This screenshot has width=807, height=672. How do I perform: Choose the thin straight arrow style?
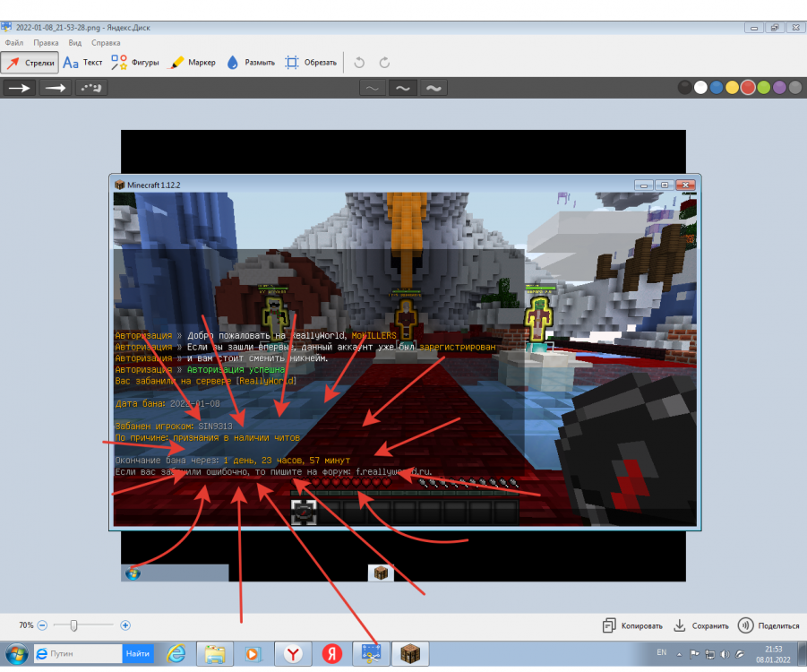[x=20, y=88]
